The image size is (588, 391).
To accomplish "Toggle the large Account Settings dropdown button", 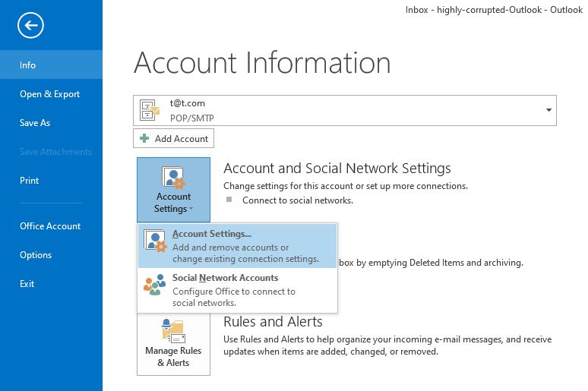I will tap(173, 190).
